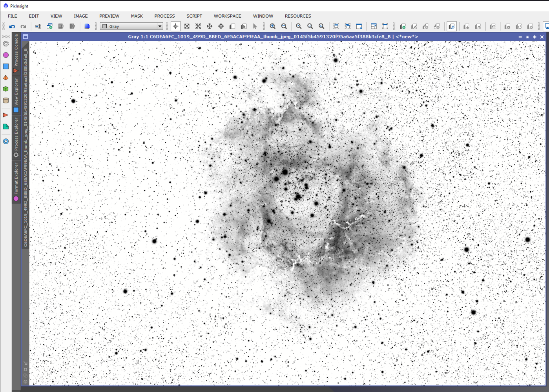The image size is (549, 392).
Task: Click the window fit view icon with arrow
Action: (x=374, y=26)
